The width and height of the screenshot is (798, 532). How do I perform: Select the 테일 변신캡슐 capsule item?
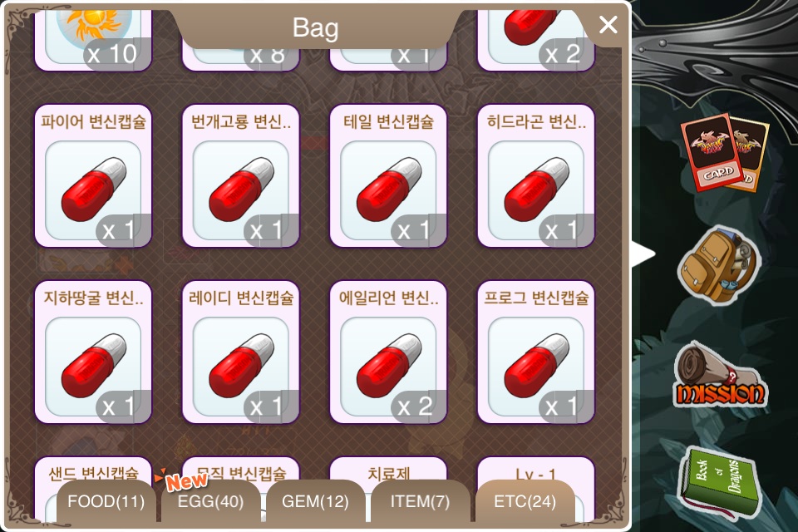pyautogui.click(x=388, y=176)
